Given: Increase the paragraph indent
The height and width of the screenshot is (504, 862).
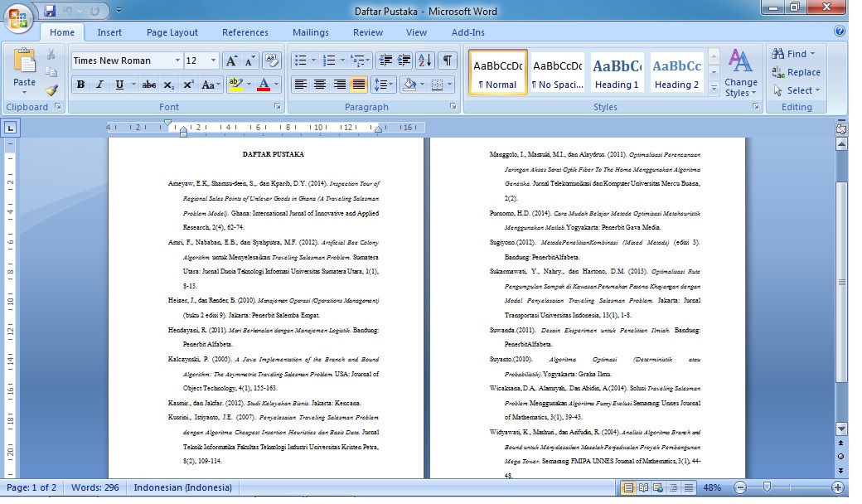Looking at the screenshot, I should [404, 61].
